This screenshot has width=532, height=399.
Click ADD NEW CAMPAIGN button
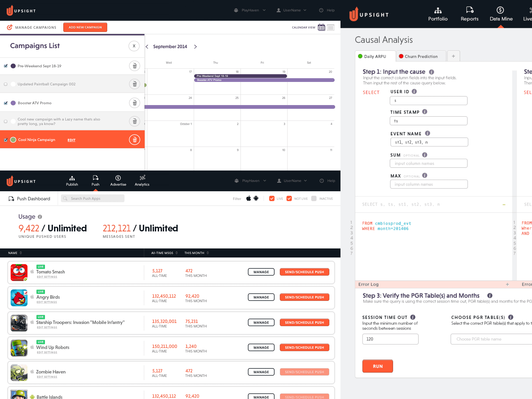pos(85,27)
